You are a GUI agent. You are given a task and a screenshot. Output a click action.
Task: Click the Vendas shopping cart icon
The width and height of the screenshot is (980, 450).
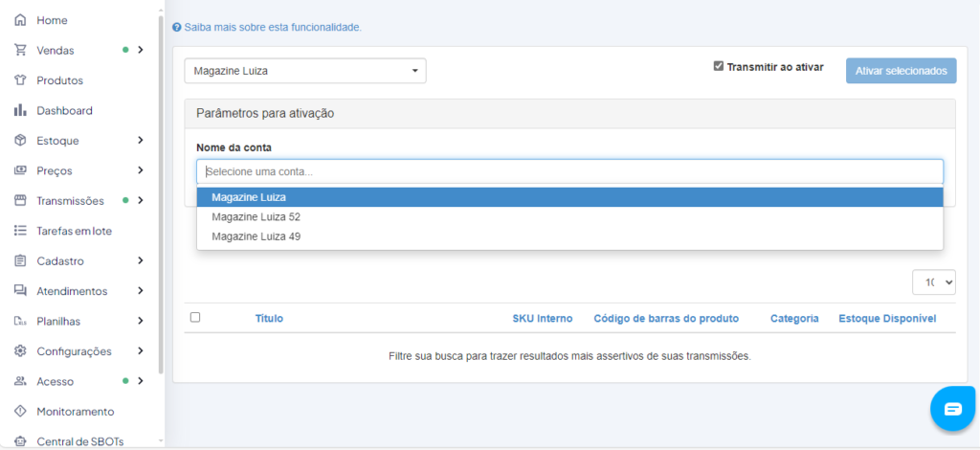tap(20, 50)
